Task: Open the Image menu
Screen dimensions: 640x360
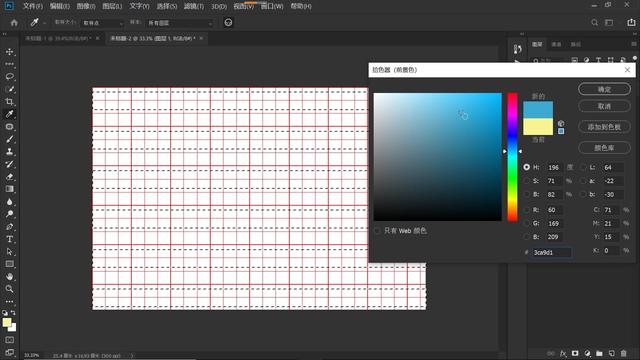Action: coord(86,6)
